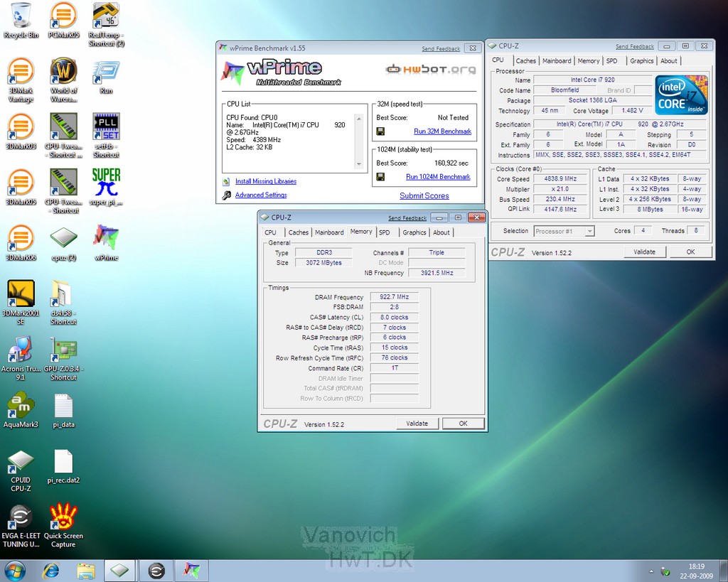Click Run 1024M Benchmark link

pos(438,177)
